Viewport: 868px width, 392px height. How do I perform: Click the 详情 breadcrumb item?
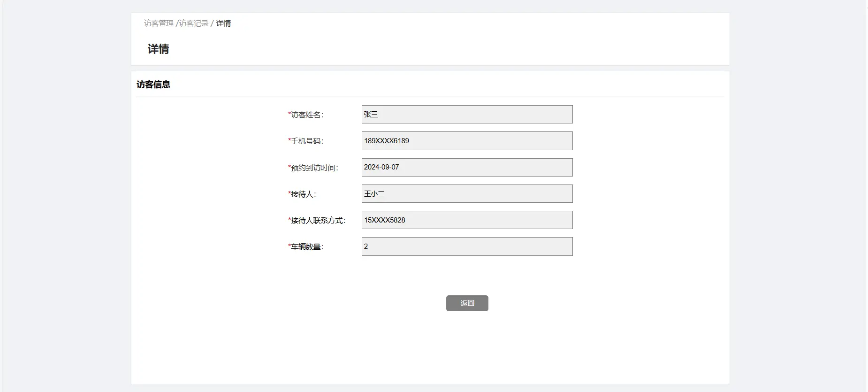point(223,23)
